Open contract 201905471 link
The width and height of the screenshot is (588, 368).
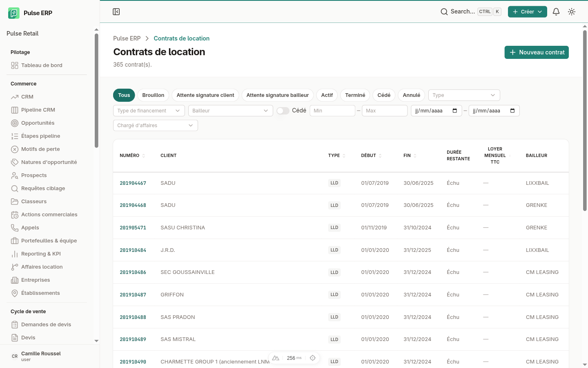(x=133, y=228)
